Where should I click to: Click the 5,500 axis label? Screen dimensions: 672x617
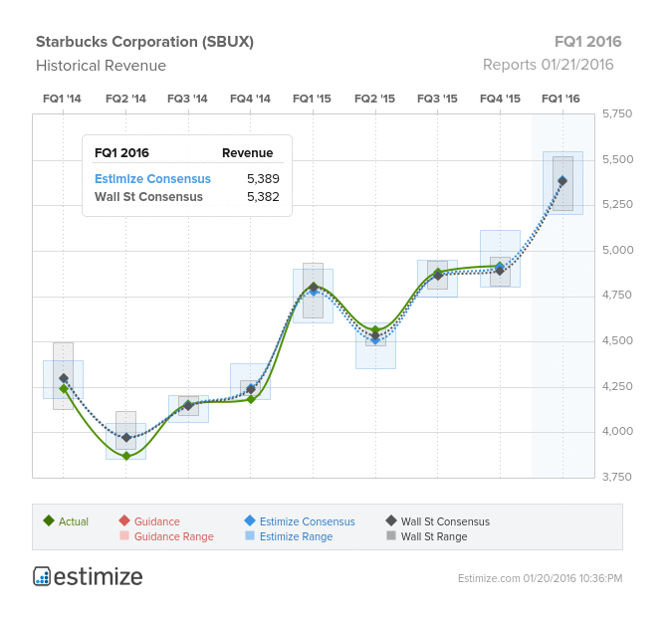coord(617,159)
